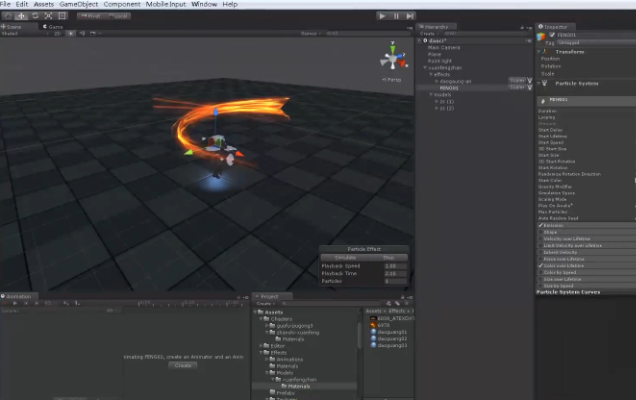Enable Color by Speed module checkbox
The width and height of the screenshot is (636, 400).
click(x=541, y=272)
